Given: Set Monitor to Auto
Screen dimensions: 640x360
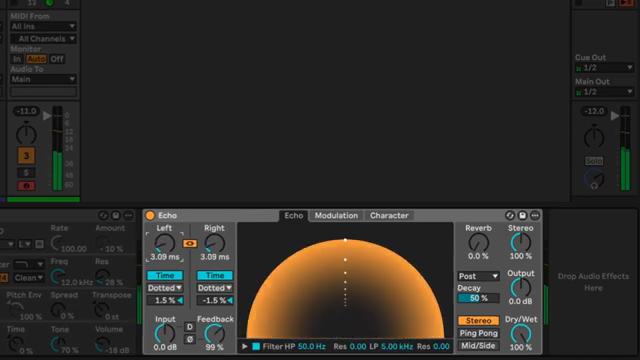Looking at the screenshot, I should click(x=36, y=59).
